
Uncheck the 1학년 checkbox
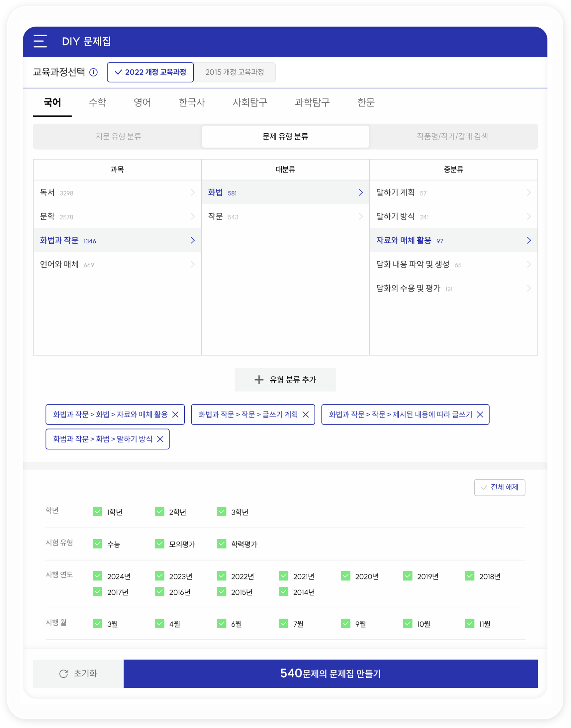coord(98,512)
